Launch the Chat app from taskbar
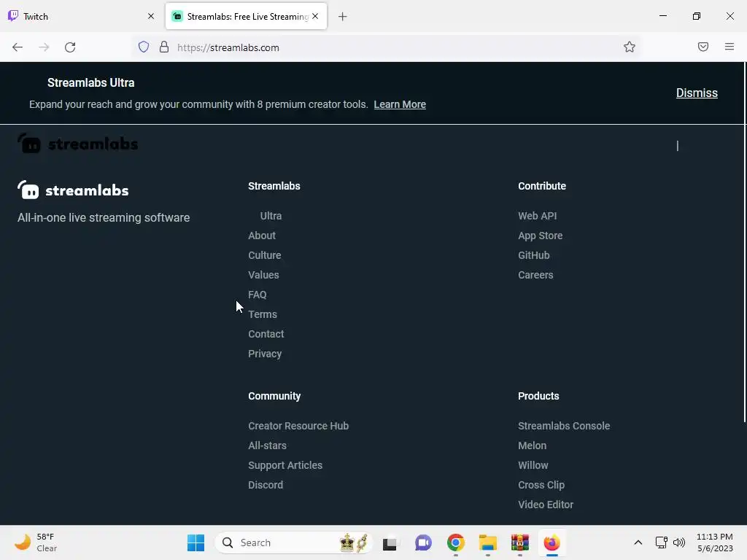The width and height of the screenshot is (747, 560). click(423, 542)
